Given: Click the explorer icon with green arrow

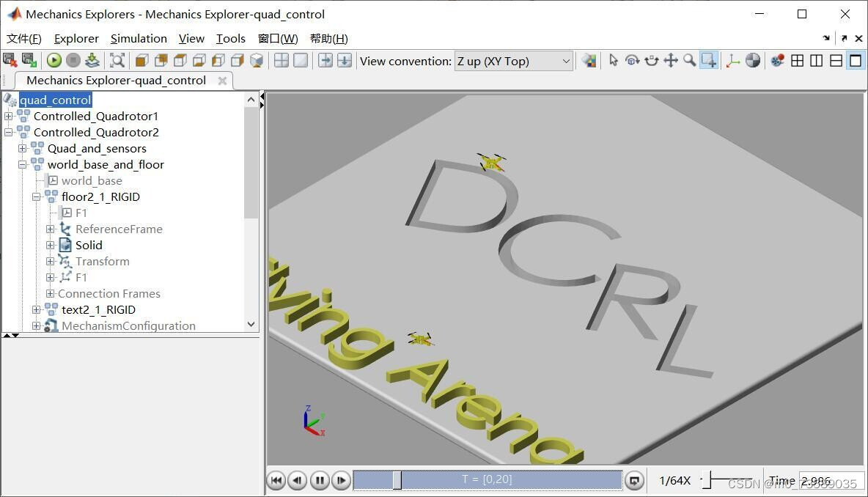Looking at the screenshot, I should (29, 60).
